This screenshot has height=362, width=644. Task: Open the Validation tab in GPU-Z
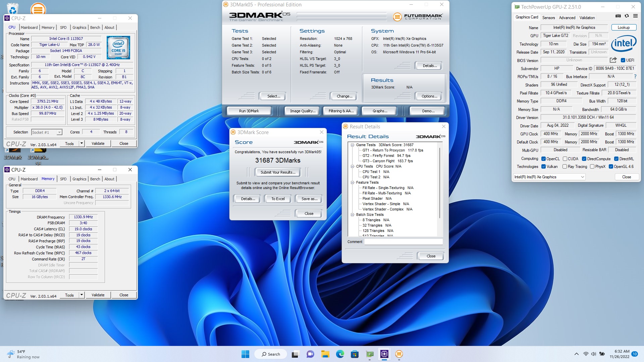[587, 18]
